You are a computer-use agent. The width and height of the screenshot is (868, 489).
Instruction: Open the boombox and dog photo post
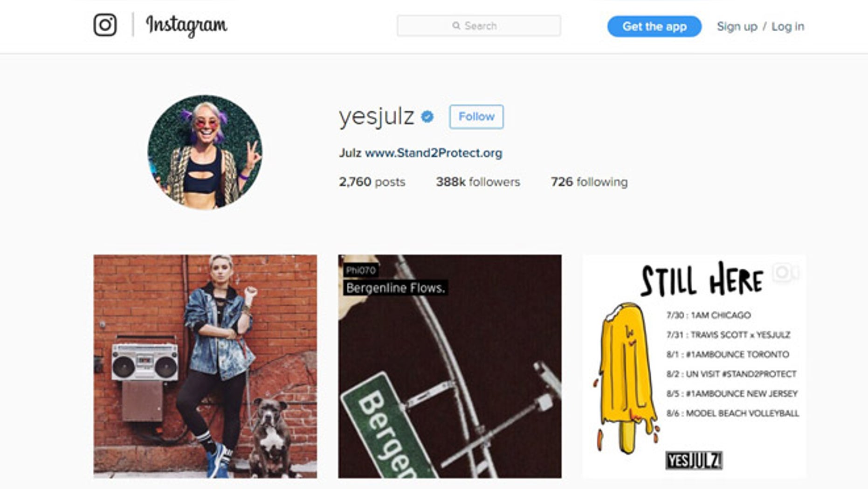pos(205,366)
